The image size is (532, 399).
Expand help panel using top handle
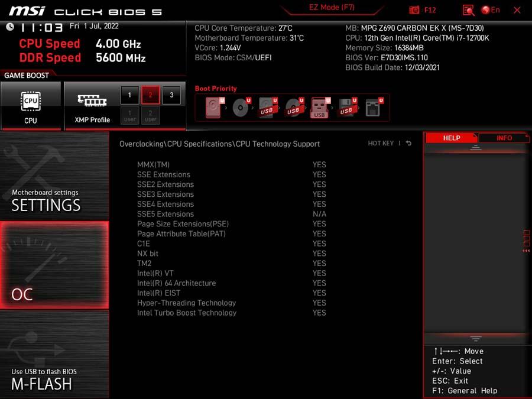pyautogui.click(x=476, y=148)
